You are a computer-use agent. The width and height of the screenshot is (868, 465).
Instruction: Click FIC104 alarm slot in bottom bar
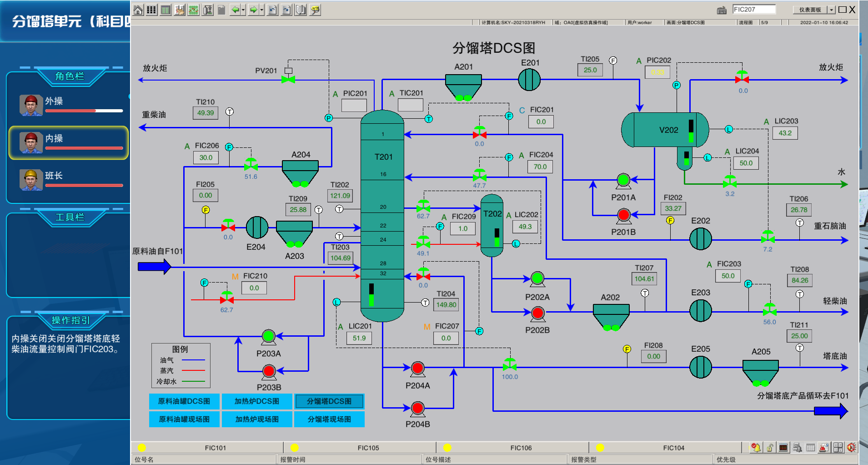point(665,448)
